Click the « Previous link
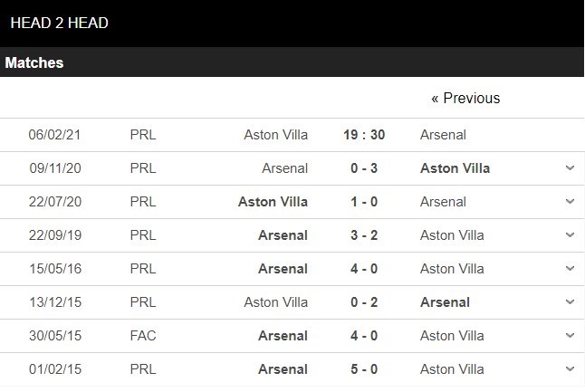 tap(465, 99)
